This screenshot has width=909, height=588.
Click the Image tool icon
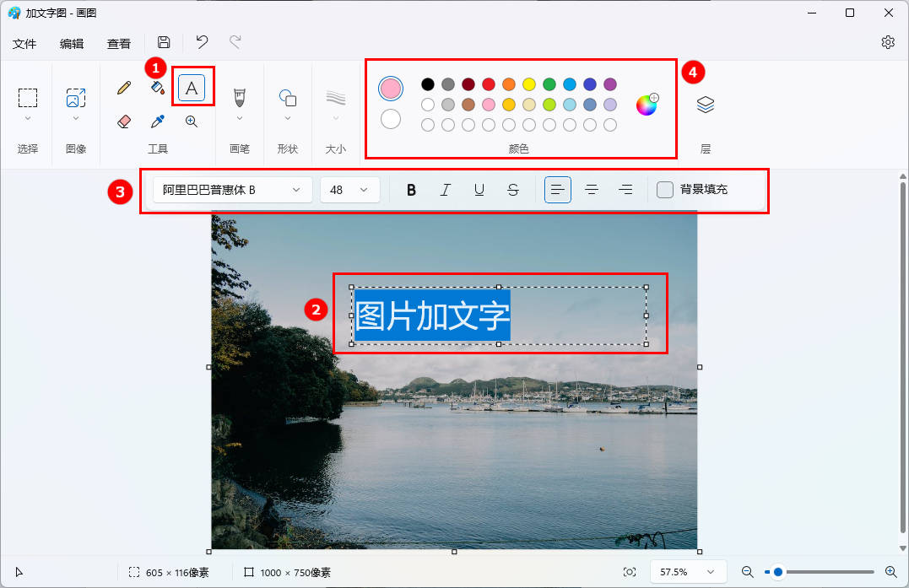coord(76,98)
